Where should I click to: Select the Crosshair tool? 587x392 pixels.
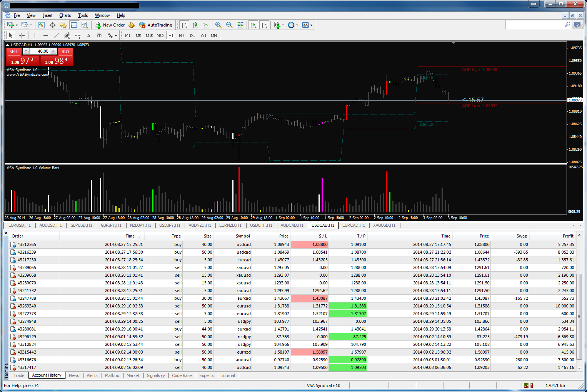click(x=22, y=35)
